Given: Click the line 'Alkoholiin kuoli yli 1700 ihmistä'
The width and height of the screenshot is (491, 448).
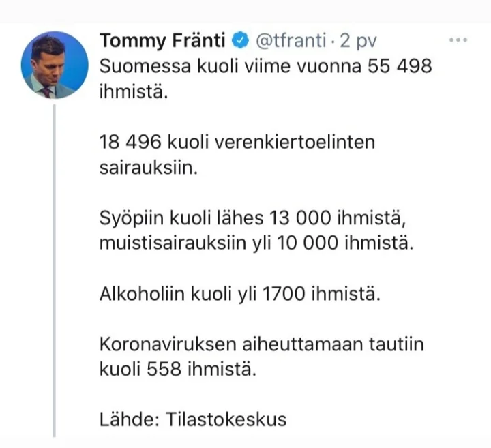Looking at the screenshot, I should 249,295.
